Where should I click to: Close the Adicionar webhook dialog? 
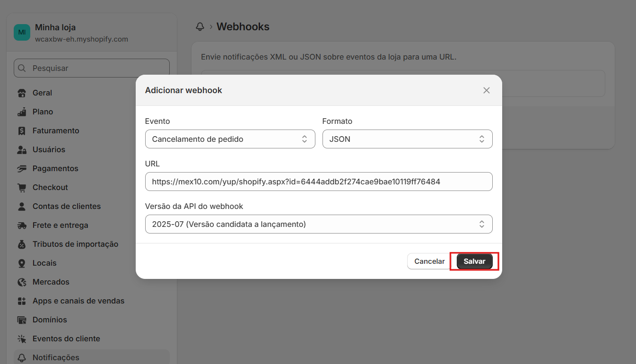click(486, 90)
